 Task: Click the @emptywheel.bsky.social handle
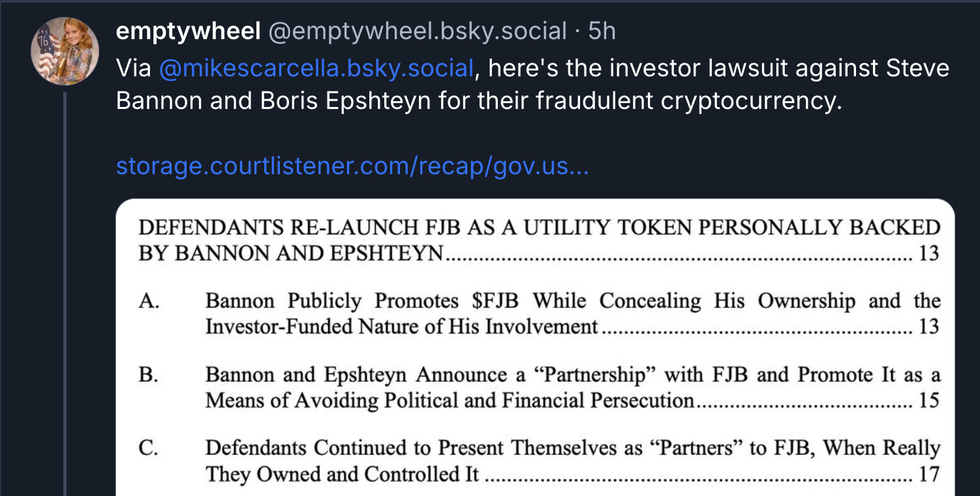click(x=418, y=31)
